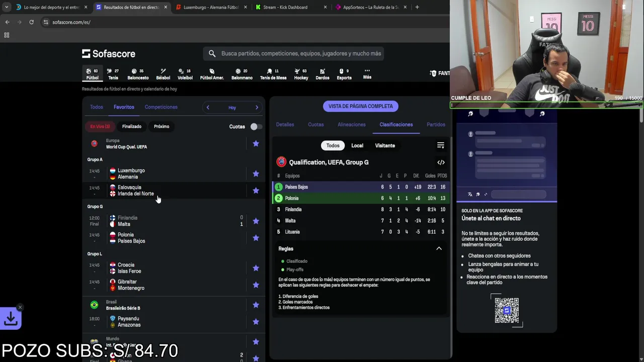Screen dimensions: 644x362
Task: Open the Polonia standings row
Action: tap(360, 198)
